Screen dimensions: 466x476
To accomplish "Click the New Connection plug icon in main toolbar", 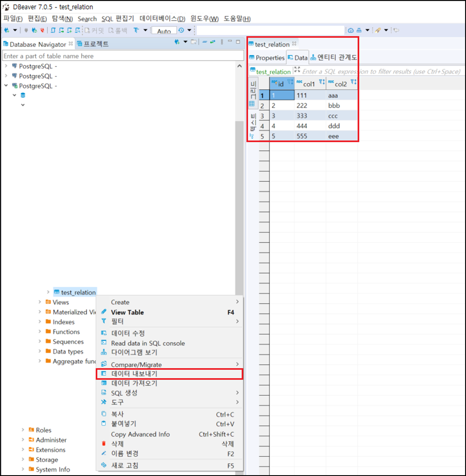I will tap(7, 30).
